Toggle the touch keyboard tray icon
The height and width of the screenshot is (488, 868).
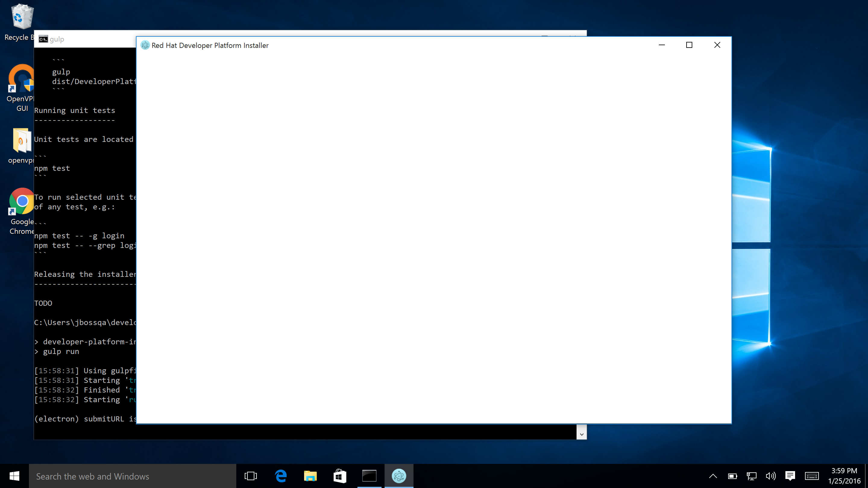[812, 476]
